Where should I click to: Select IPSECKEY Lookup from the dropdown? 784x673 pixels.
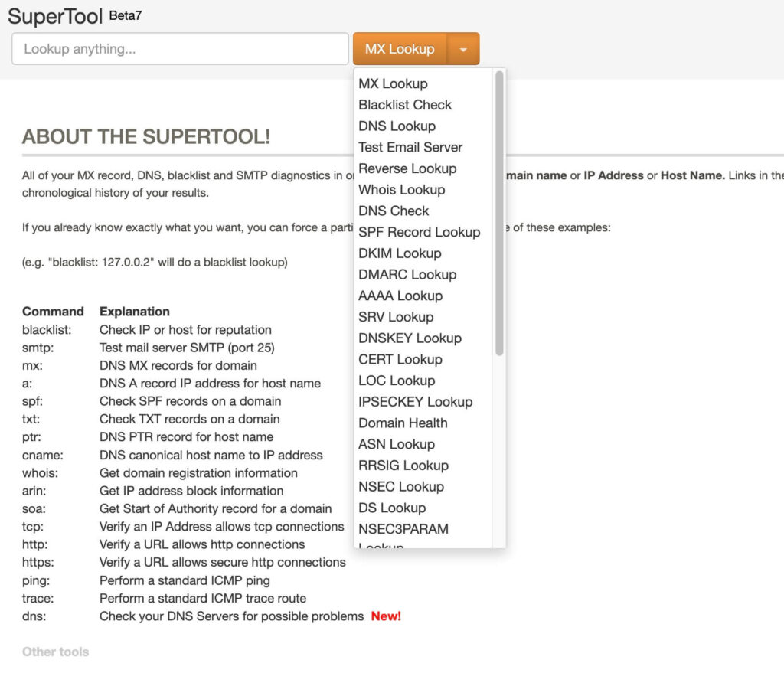(x=415, y=401)
